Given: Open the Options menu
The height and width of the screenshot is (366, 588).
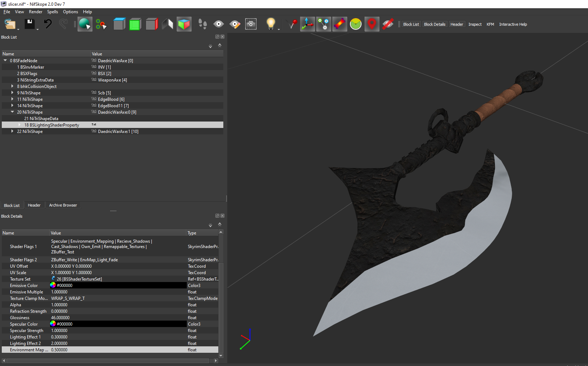Looking at the screenshot, I should click(71, 12).
